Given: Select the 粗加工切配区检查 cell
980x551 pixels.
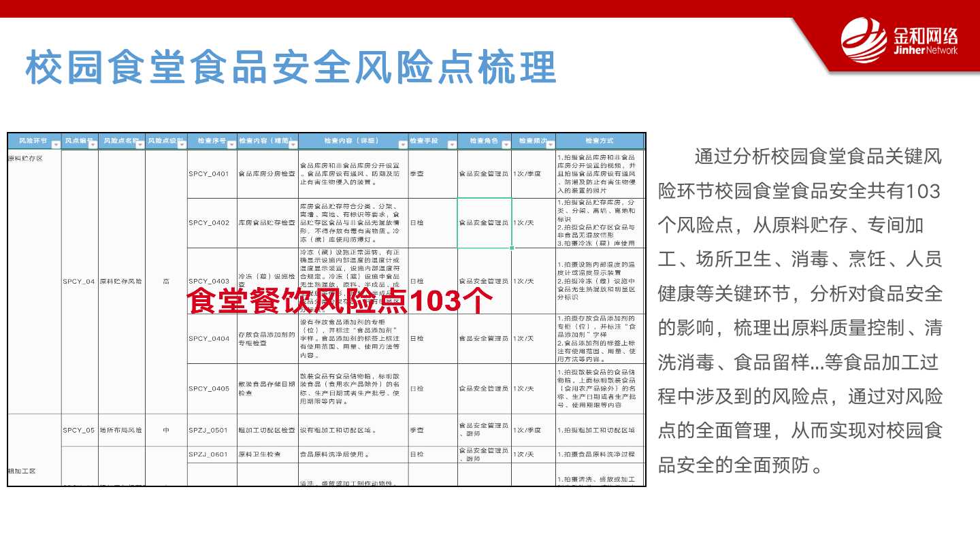Looking at the screenshot, I should point(267,430).
